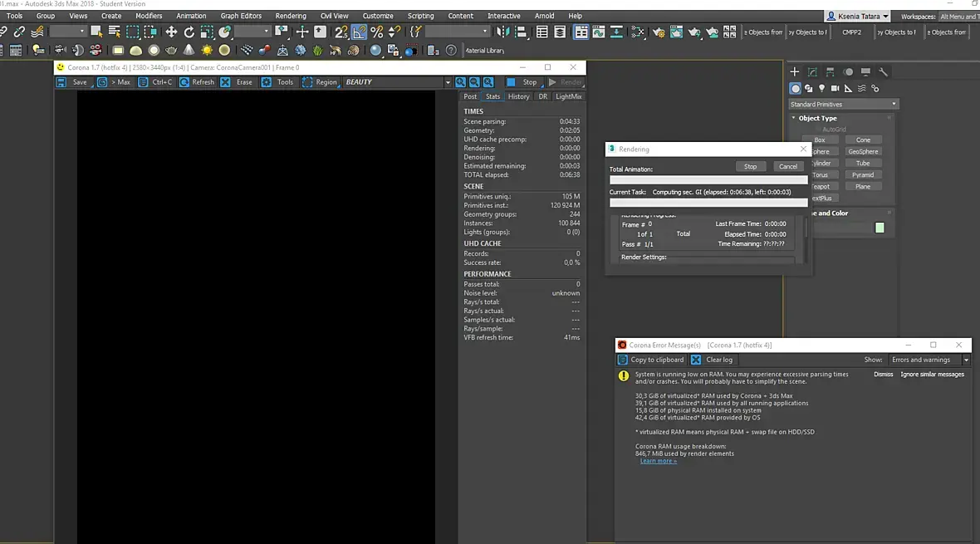Image resolution: width=980 pixels, height=544 pixels.
Task: Select the Move transform tool
Action: coord(171,32)
